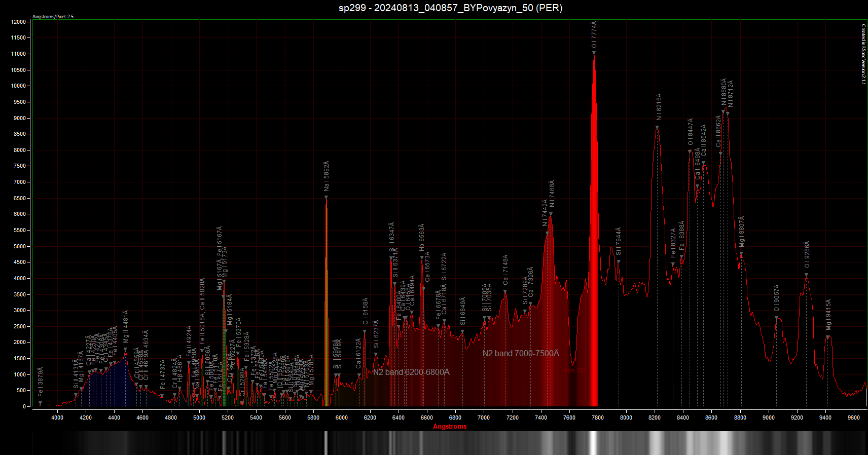Select the Mg II 4481Å line label

coord(126,326)
